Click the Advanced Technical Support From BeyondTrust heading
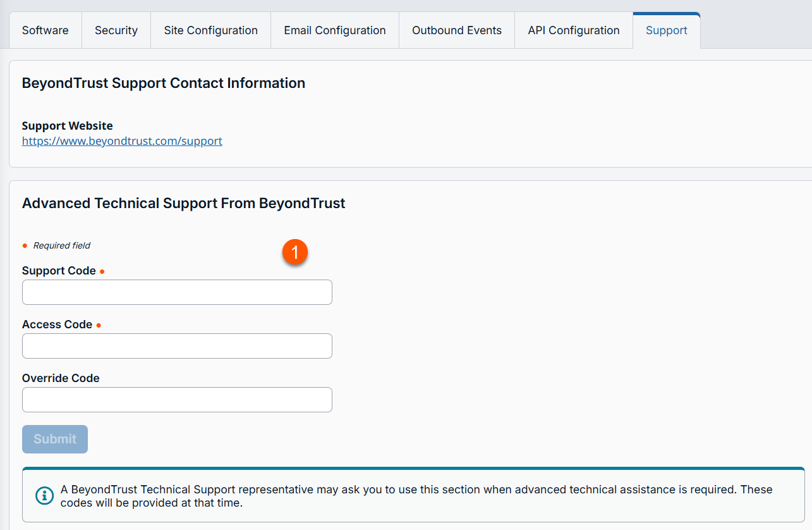The image size is (812, 530). pos(184,203)
